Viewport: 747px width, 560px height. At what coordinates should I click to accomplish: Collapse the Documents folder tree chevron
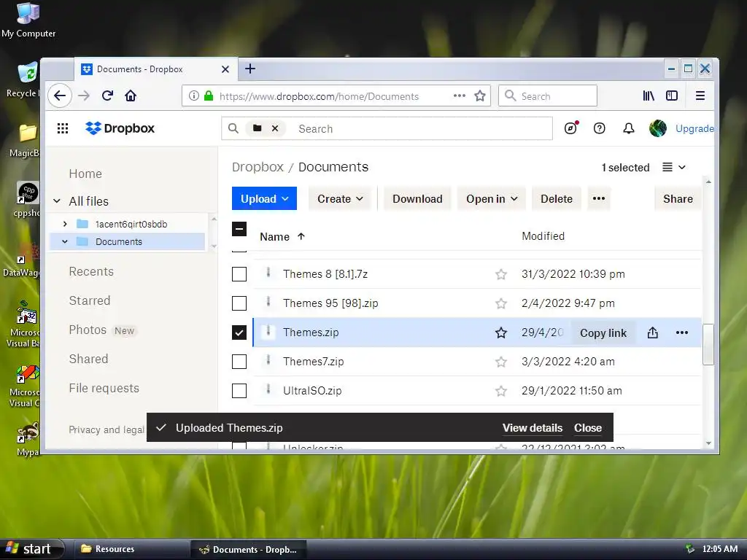pyautogui.click(x=65, y=241)
